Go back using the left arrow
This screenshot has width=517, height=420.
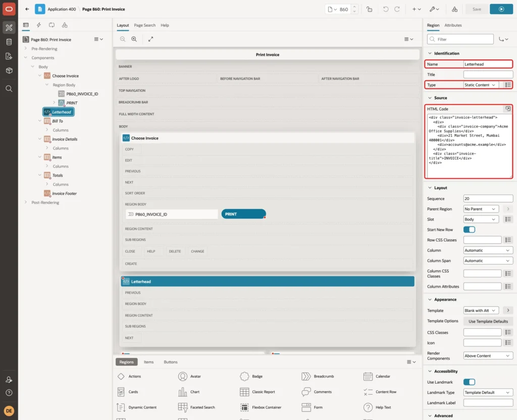[27, 9]
